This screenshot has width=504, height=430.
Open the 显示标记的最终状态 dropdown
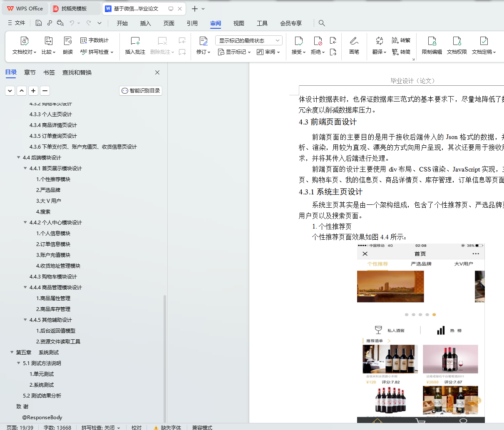pyautogui.click(x=249, y=40)
